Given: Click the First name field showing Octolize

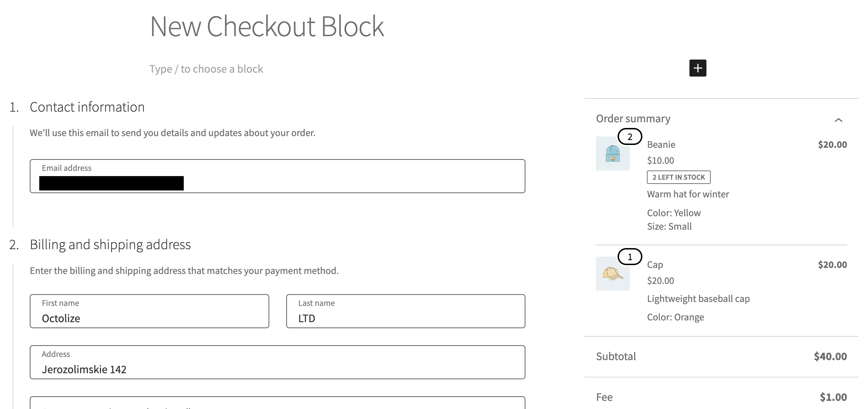Looking at the screenshot, I should 149,318.
